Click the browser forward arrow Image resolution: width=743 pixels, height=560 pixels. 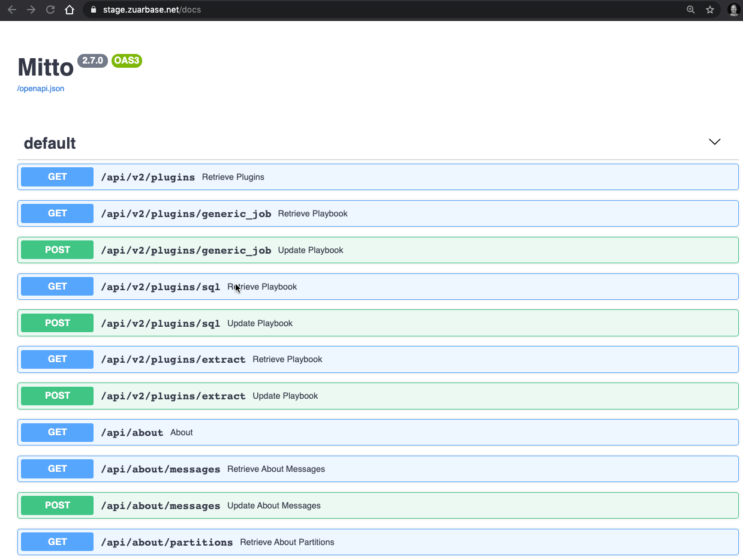coord(31,10)
